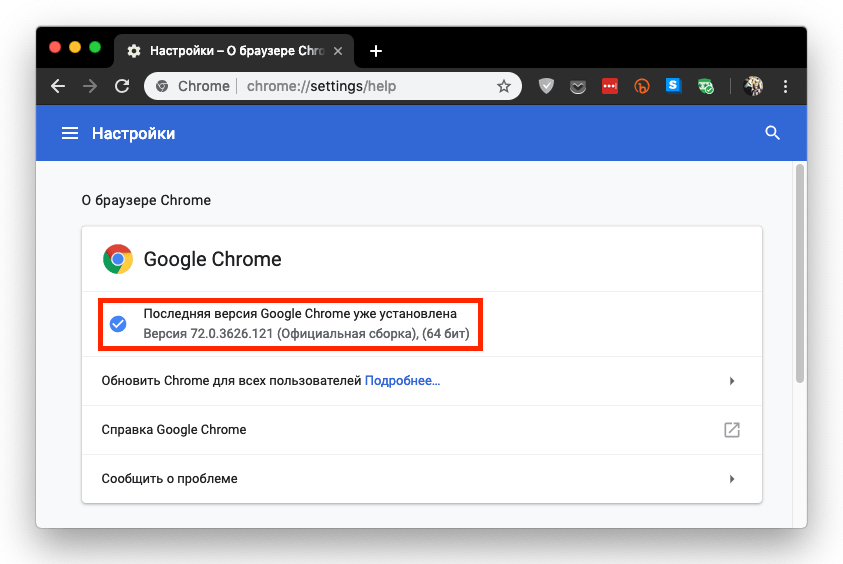Click the user profile avatar
Viewport: 843px width, 564px height.
753,86
